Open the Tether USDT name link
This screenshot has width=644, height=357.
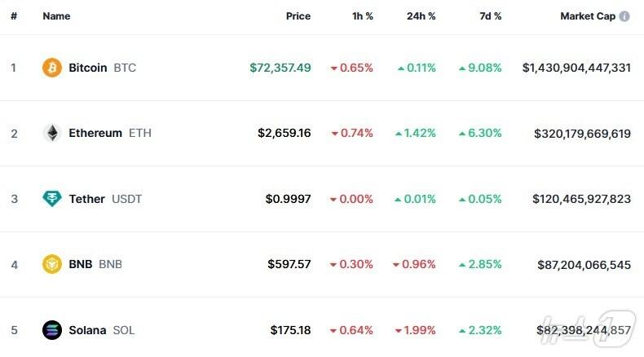pos(104,198)
